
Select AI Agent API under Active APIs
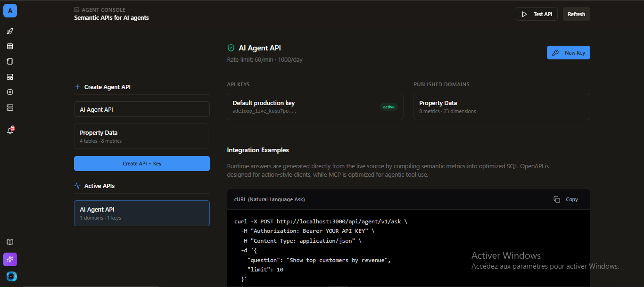click(x=142, y=213)
